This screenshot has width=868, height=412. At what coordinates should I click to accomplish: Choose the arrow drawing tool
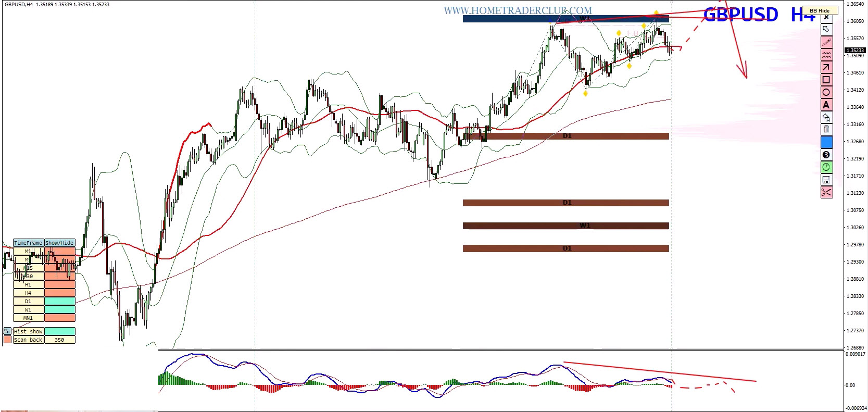click(826, 67)
